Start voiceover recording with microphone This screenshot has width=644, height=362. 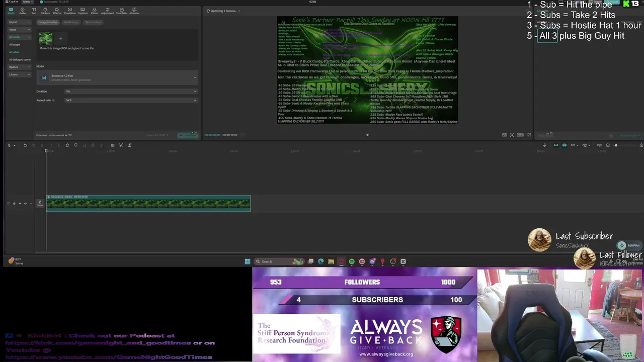click(x=544, y=145)
